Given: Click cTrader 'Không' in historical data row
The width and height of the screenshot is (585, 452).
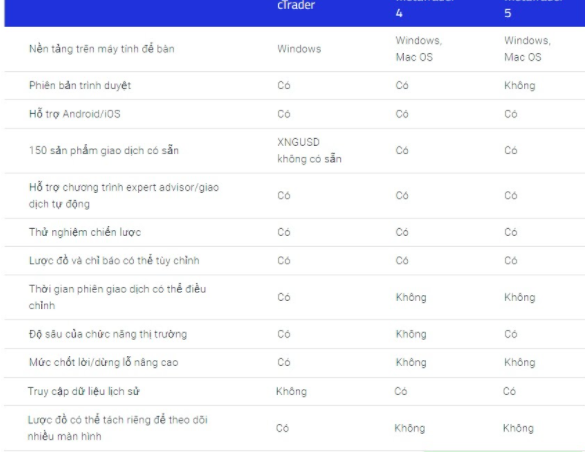Looking at the screenshot, I should [291, 391].
